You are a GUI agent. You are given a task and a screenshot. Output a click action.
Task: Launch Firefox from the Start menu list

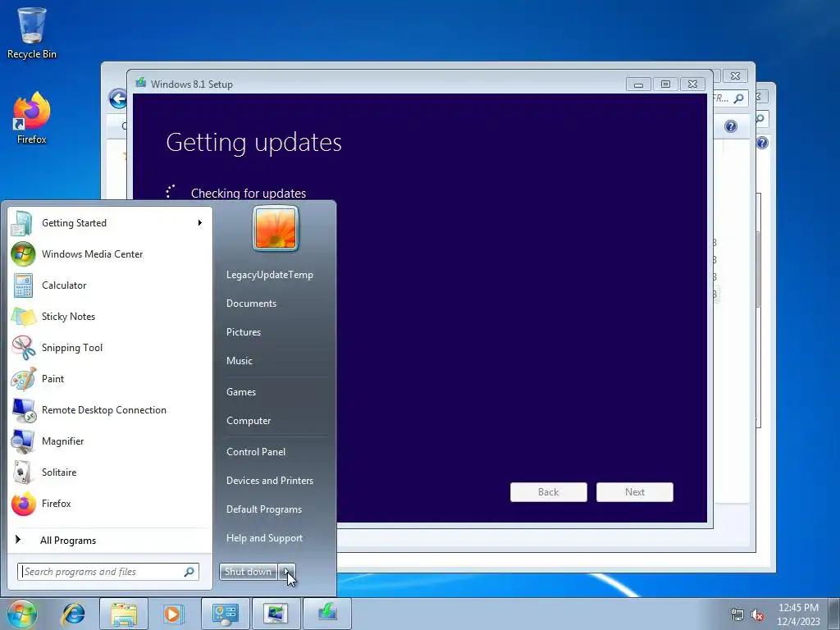point(23,504)
